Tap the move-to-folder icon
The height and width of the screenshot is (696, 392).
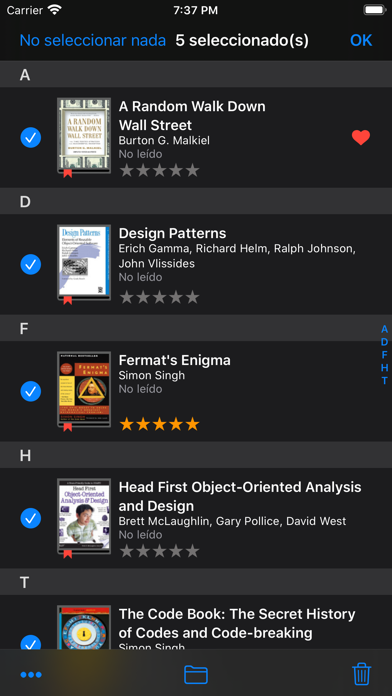(196, 675)
